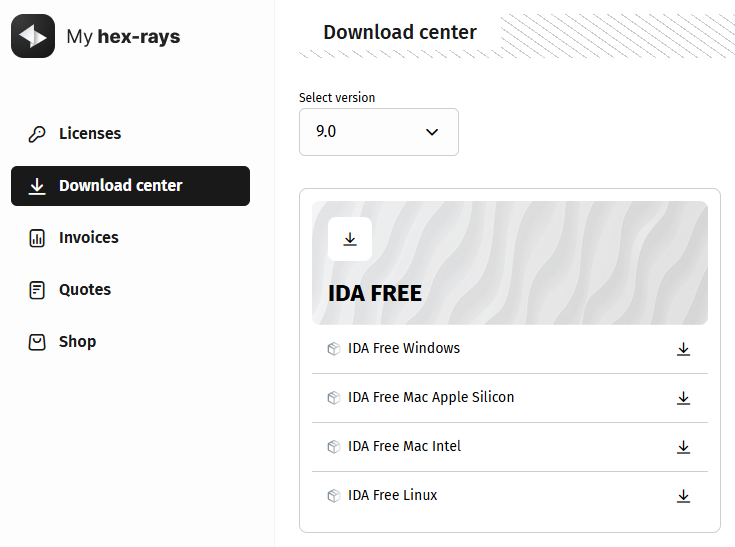This screenshot has height=547, width=735.
Task: Open the Select version 9.0 dropdown
Action: 379,132
